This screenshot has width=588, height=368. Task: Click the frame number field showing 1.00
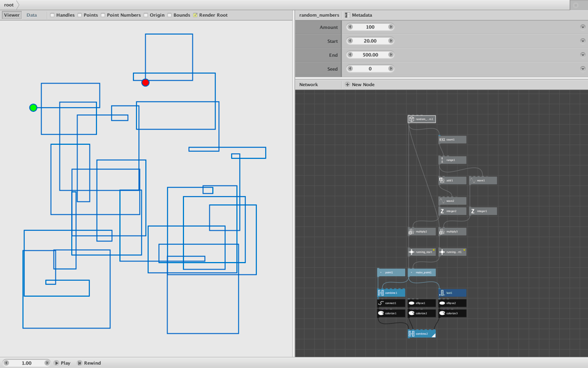26,363
